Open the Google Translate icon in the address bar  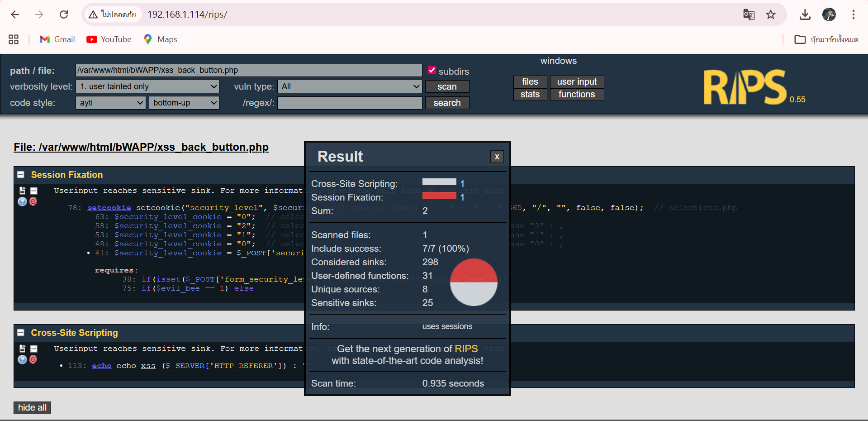pyautogui.click(x=749, y=14)
